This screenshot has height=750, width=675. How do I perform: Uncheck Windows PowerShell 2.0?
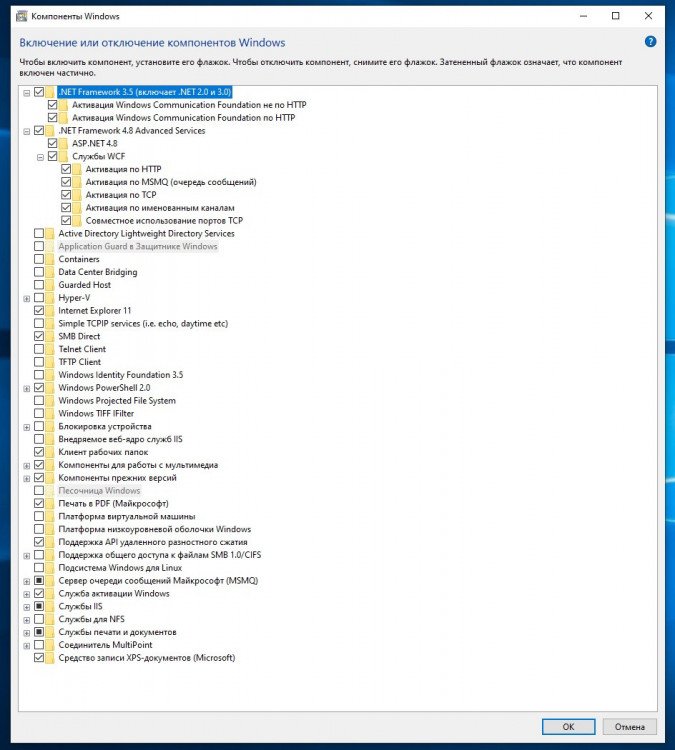[x=39, y=387]
